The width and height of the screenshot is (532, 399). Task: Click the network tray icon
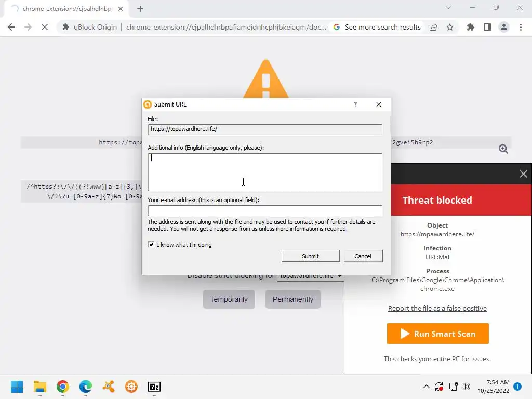(453, 387)
